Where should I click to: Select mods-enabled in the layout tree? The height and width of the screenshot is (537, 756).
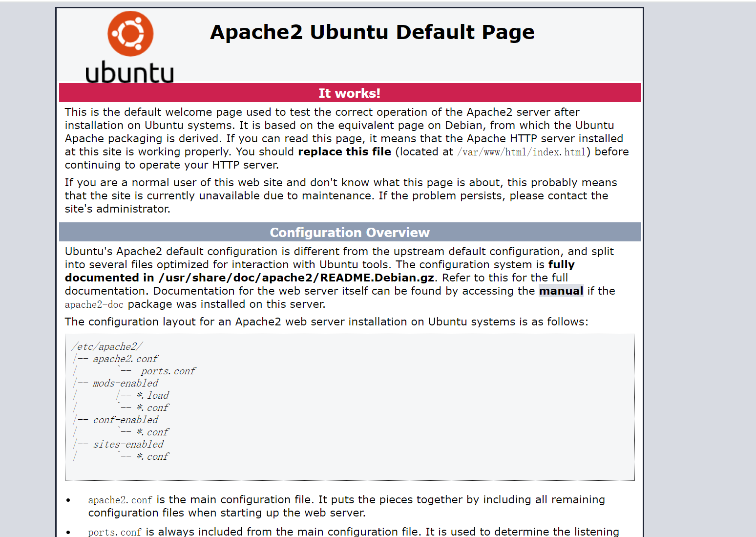pyautogui.click(x=126, y=384)
